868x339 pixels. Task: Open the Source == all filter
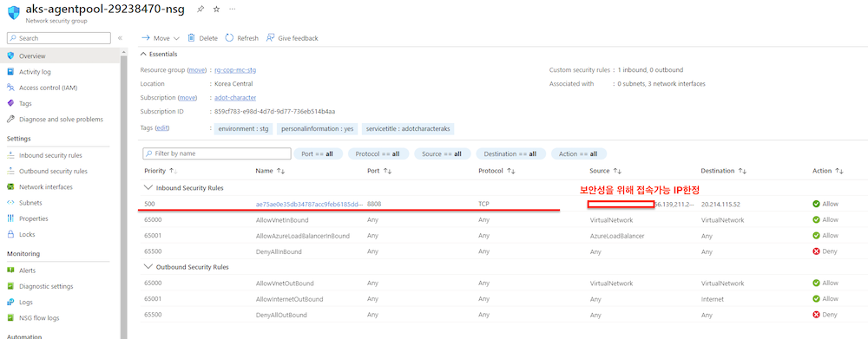442,153
